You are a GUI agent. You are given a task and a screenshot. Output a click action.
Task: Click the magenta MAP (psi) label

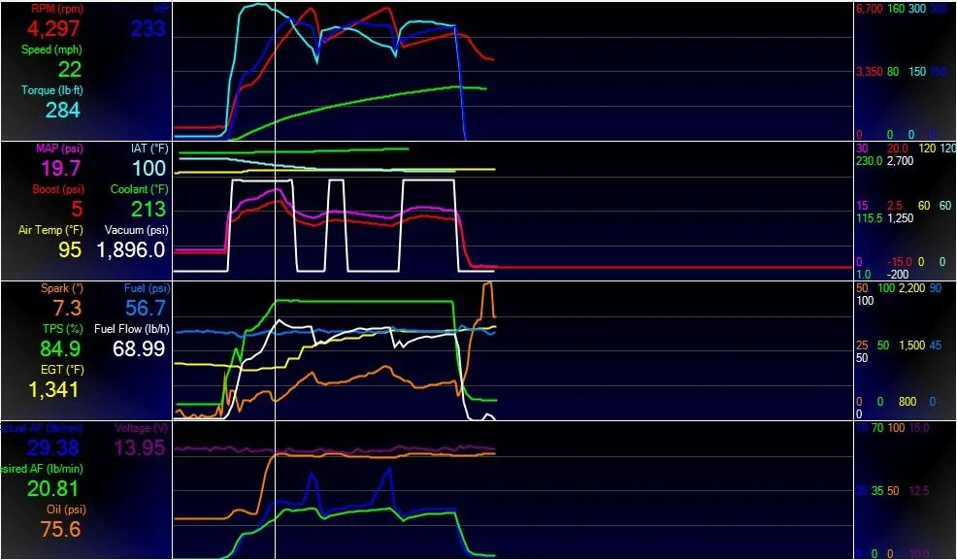59,148
